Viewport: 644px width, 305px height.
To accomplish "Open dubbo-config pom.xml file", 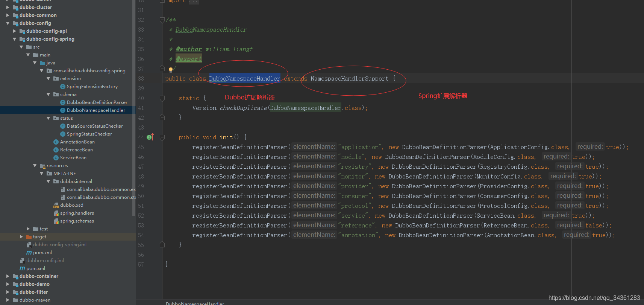I will click(x=36, y=268).
